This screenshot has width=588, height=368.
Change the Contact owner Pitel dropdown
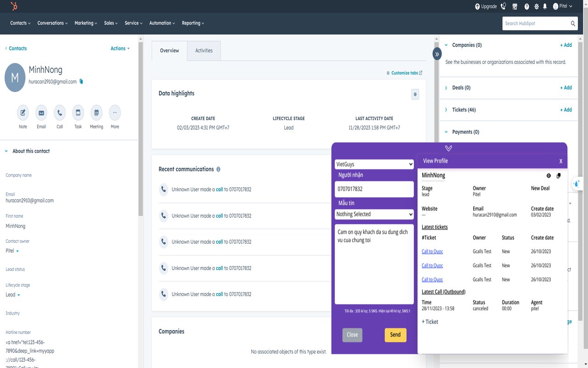point(12,251)
